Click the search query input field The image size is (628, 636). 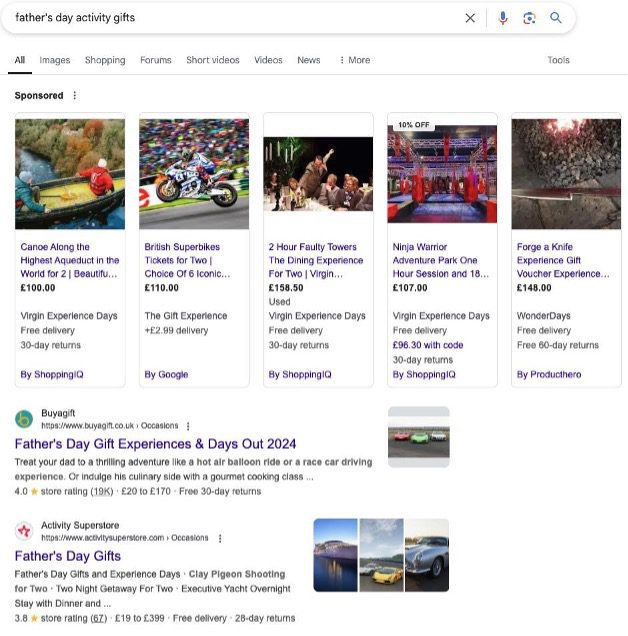pos(230,18)
